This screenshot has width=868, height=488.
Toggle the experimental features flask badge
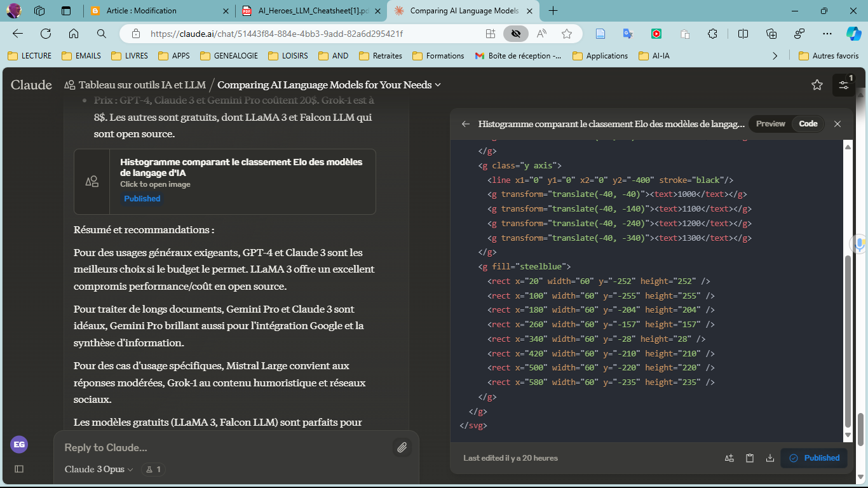154,470
